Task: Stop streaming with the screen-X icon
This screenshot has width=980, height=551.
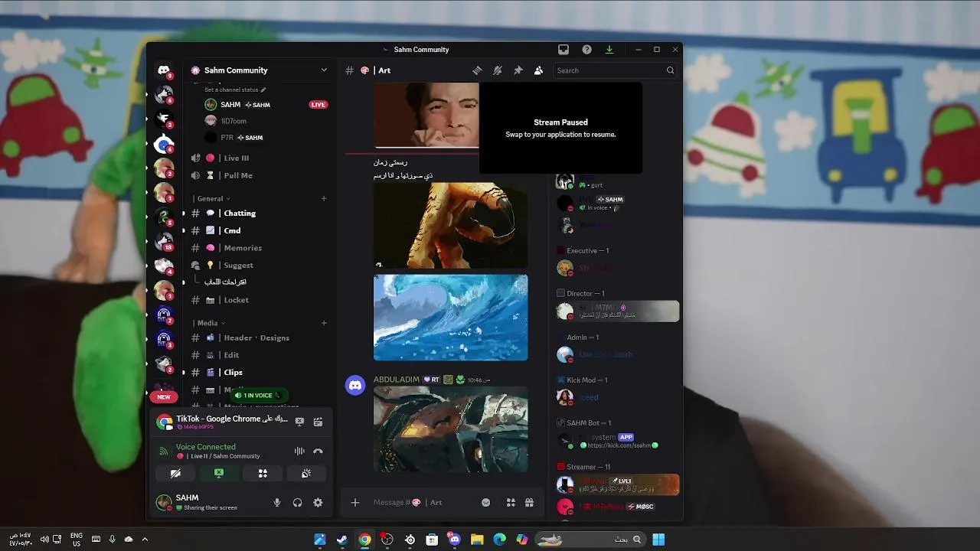Action: (x=299, y=422)
